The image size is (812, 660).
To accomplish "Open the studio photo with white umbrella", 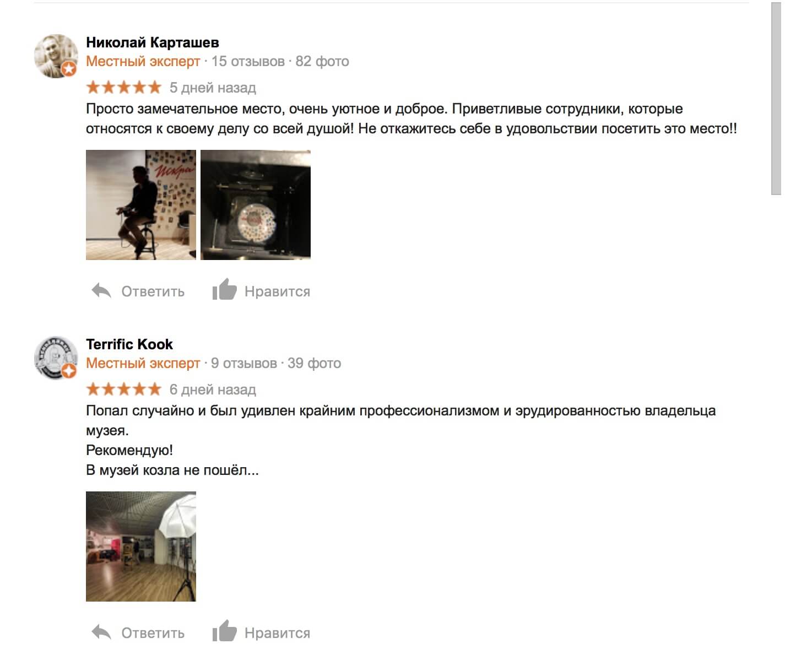I will click(x=141, y=546).
